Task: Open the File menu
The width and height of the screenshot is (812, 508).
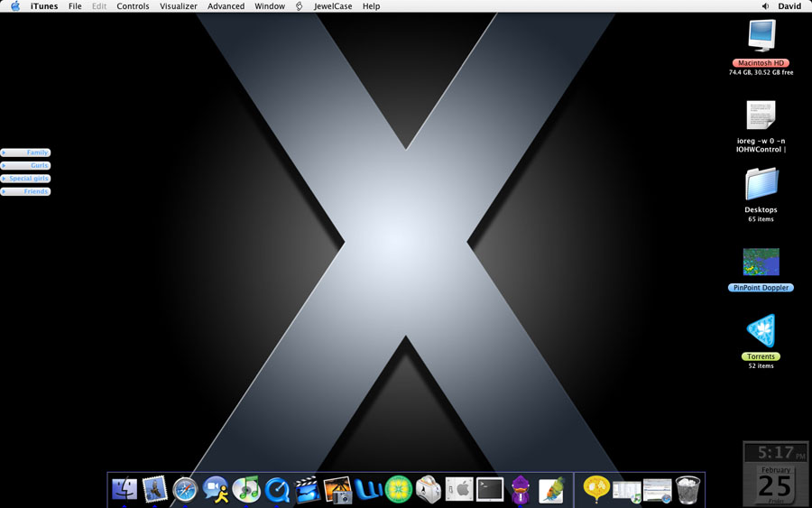Action: coord(75,6)
